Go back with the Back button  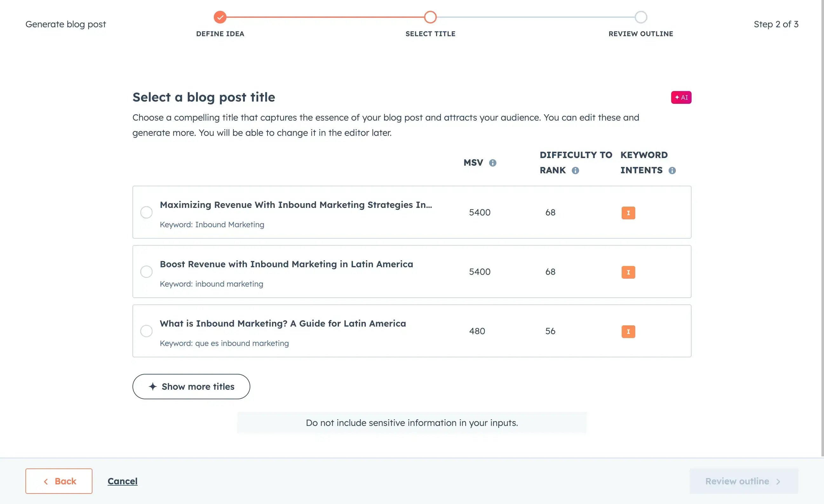pos(59,481)
